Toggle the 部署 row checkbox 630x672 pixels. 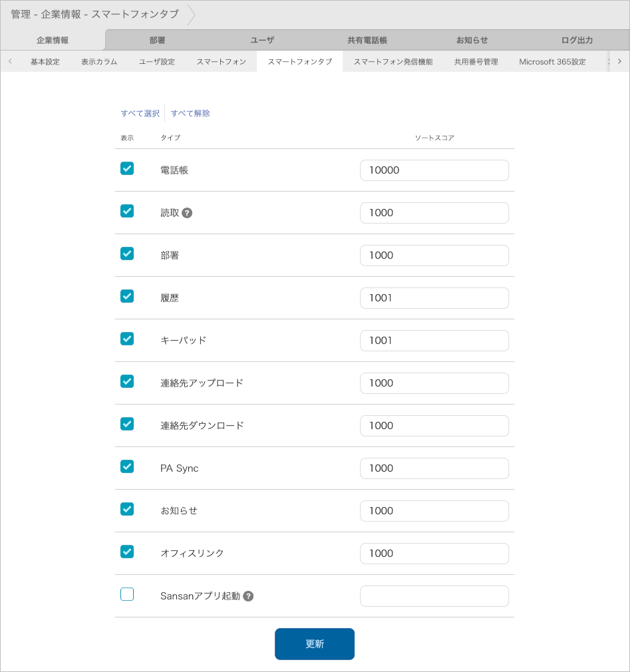pyautogui.click(x=127, y=253)
